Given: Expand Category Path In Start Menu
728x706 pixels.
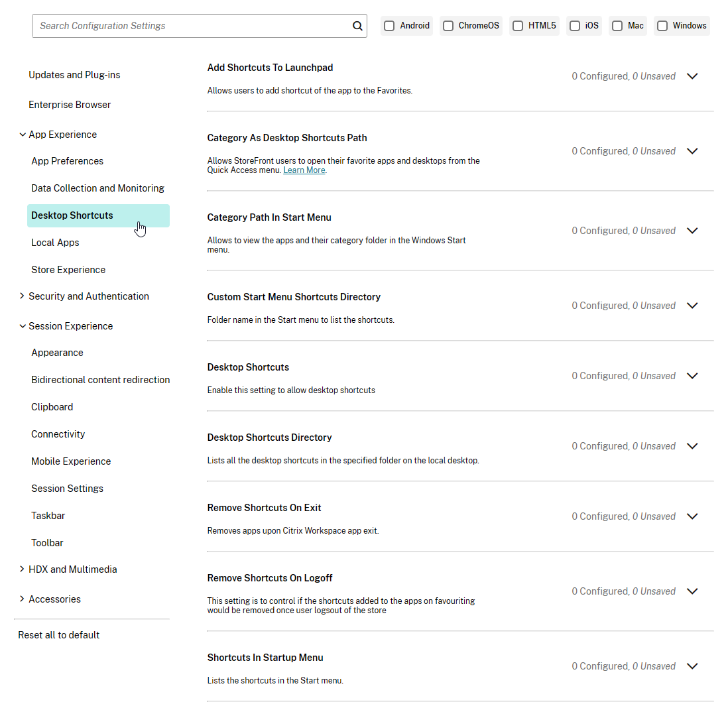Looking at the screenshot, I should point(692,231).
